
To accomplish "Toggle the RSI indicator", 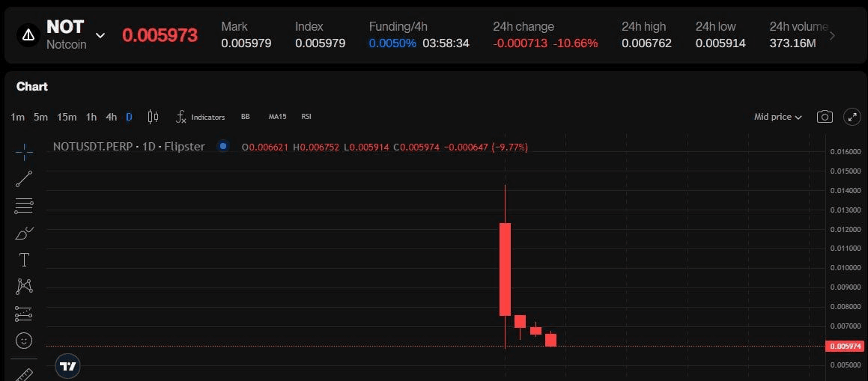I will [x=306, y=117].
